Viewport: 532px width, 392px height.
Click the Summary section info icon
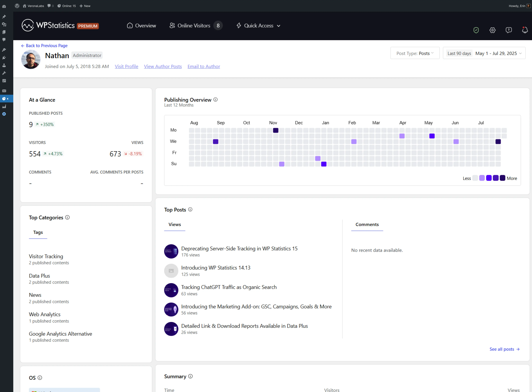(x=190, y=376)
